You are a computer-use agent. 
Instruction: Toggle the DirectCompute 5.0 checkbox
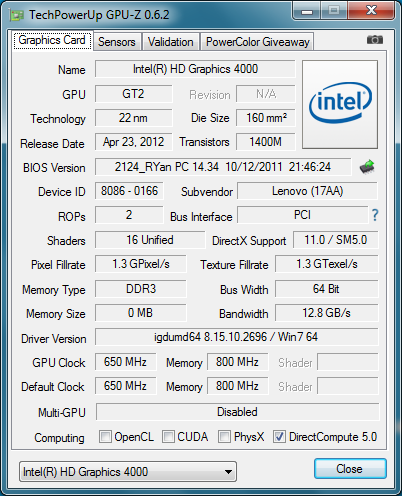(279, 436)
